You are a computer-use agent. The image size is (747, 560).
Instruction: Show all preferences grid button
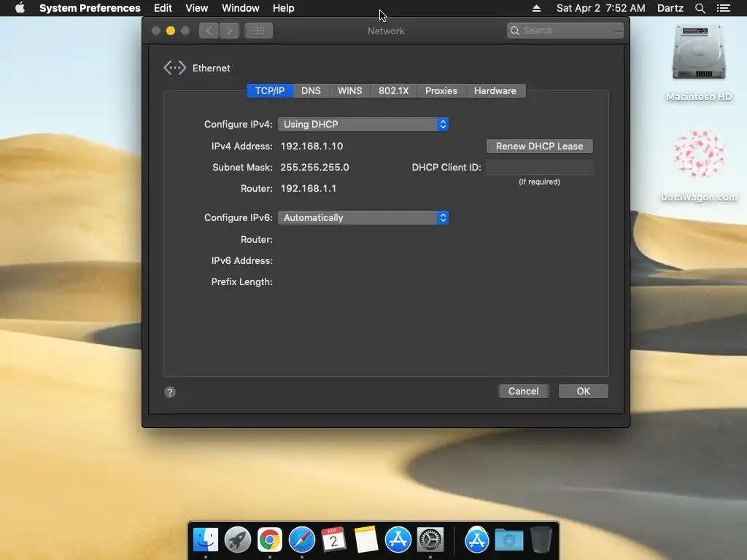point(259,31)
